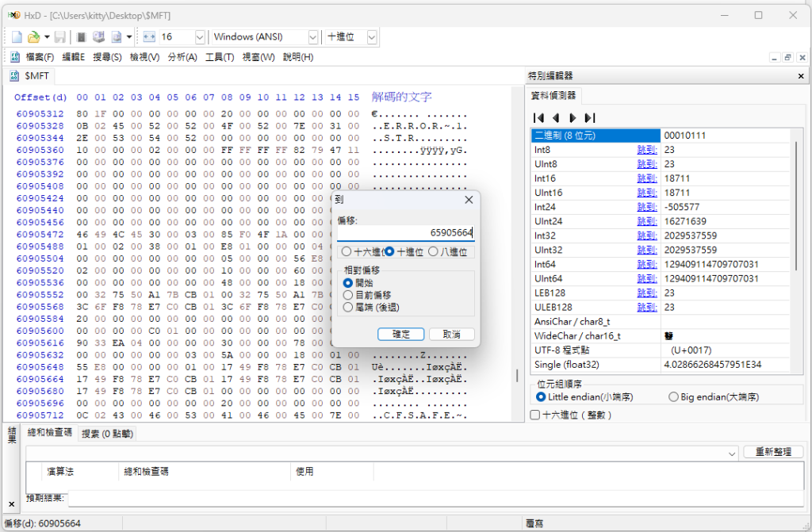
Task: Click the open disk drive icon
Action: coord(98,36)
